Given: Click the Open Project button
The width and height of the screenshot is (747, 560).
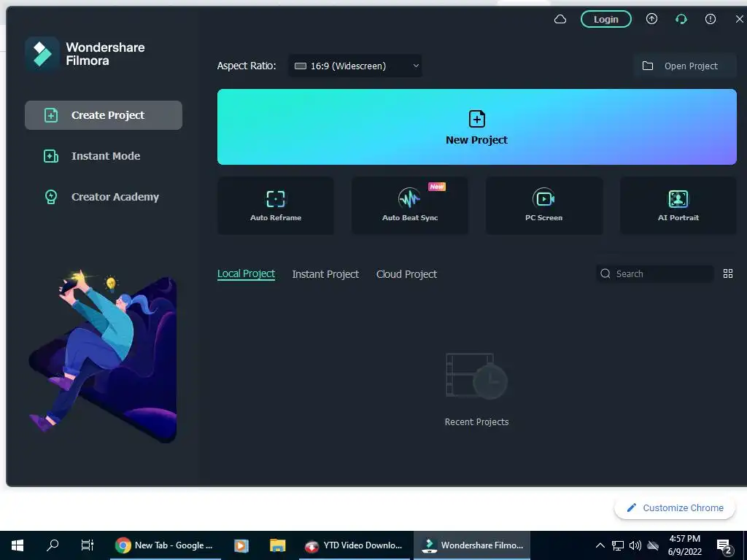Looking at the screenshot, I should click(x=685, y=66).
